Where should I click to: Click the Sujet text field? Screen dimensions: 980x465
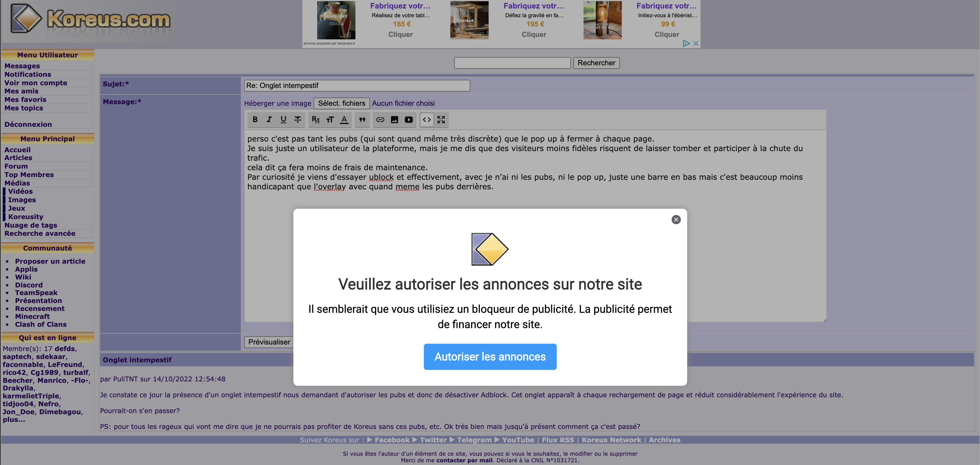pyautogui.click(x=357, y=86)
